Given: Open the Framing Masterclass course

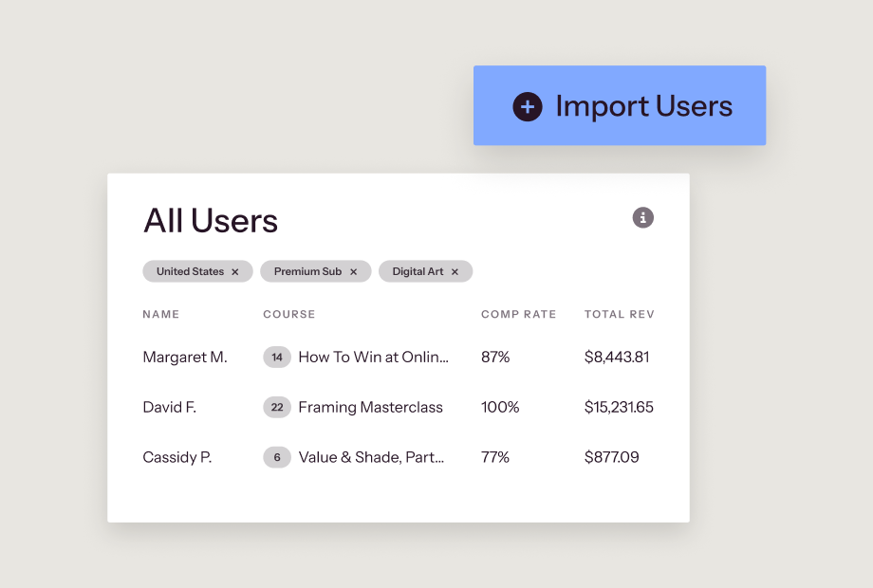Looking at the screenshot, I should tap(370, 407).
